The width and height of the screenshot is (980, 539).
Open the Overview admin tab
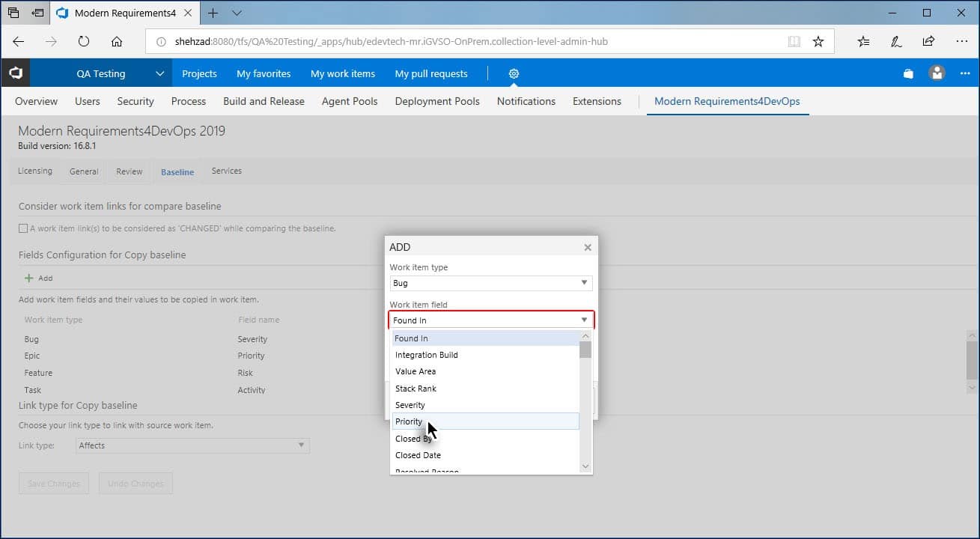tap(36, 101)
